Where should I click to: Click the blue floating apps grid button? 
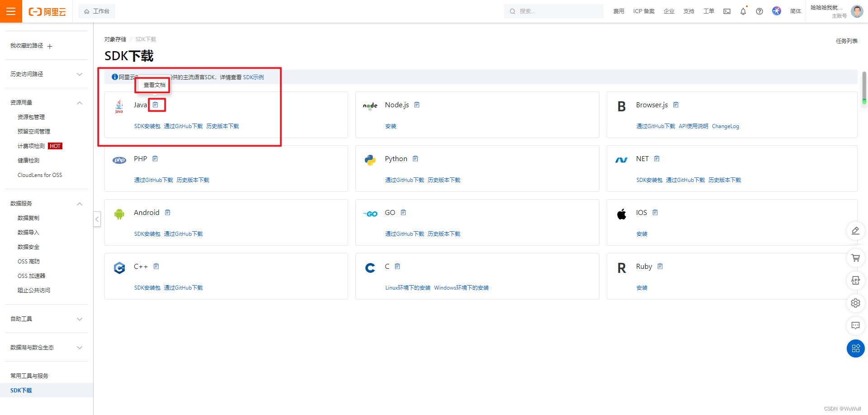coord(855,348)
